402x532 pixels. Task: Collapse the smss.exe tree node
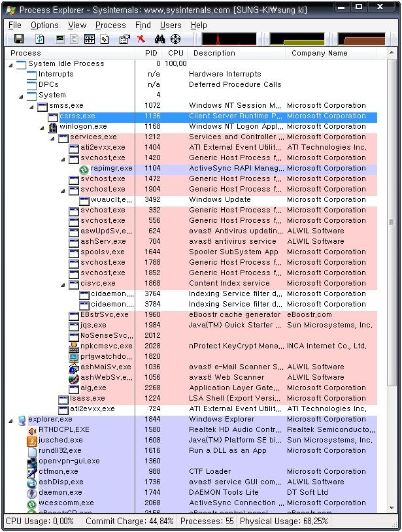(32, 107)
